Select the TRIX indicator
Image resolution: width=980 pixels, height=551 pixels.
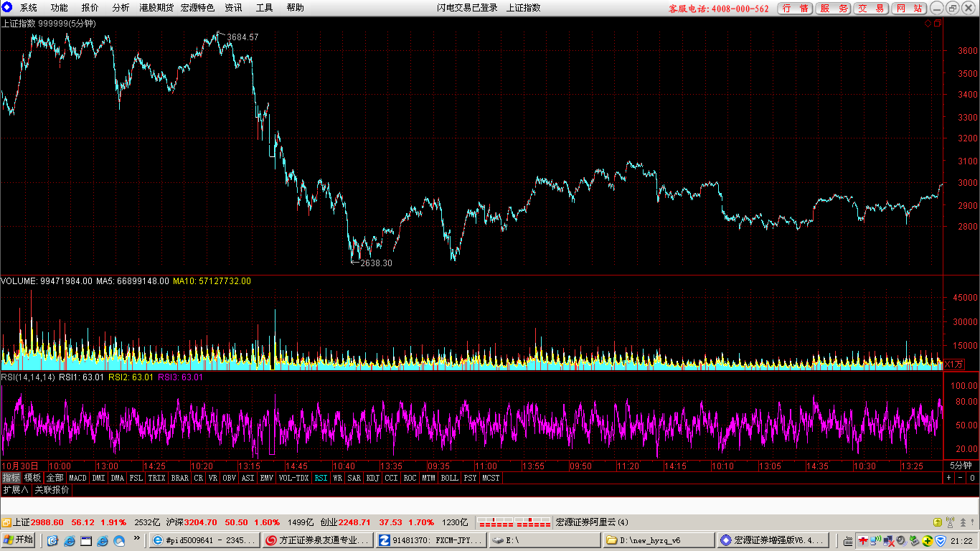[156, 478]
